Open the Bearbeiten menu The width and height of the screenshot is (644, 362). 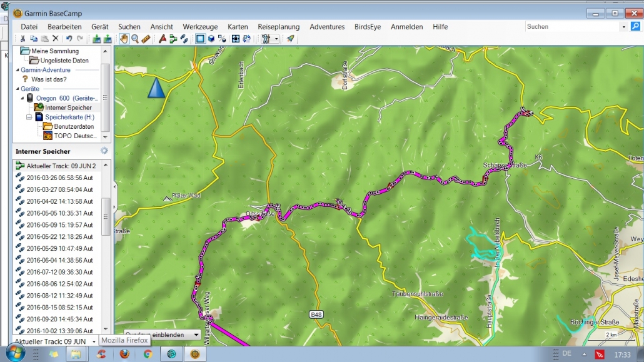(64, 27)
